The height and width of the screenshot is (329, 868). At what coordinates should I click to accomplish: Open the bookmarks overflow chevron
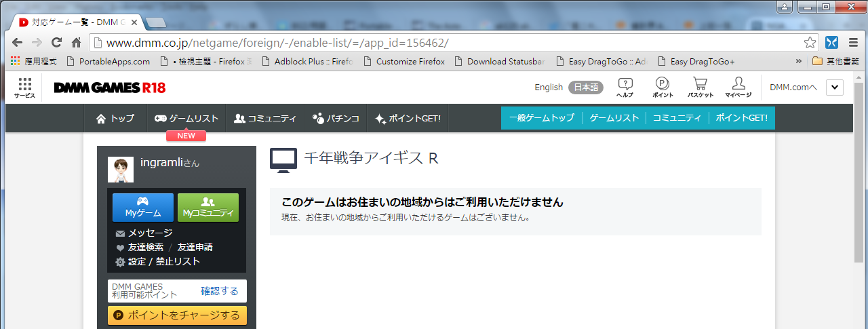tap(799, 61)
